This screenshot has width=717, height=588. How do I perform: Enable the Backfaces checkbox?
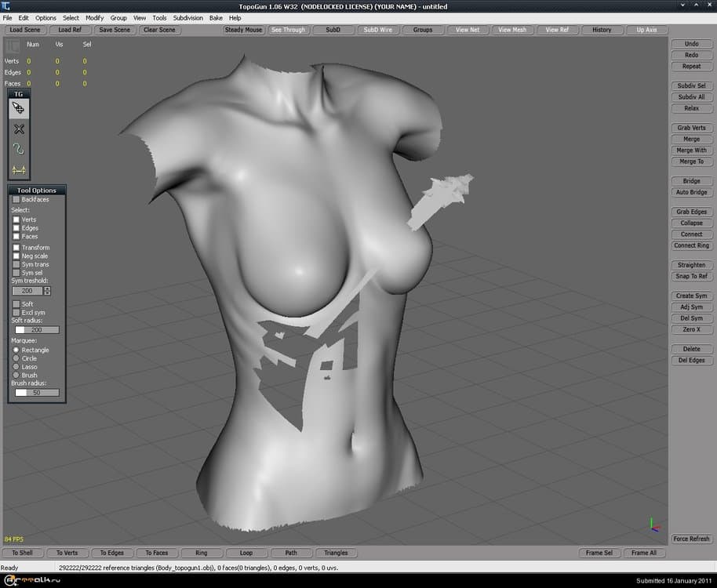point(16,200)
